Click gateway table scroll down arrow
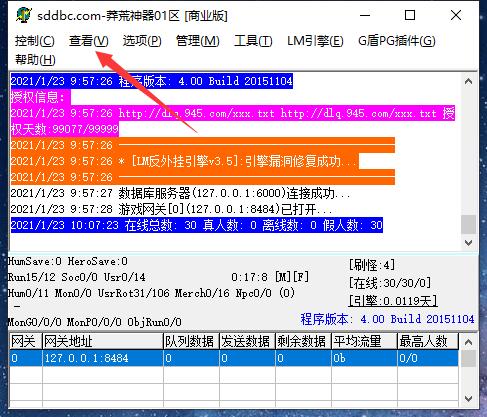The image size is (487, 417). [468, 398]
